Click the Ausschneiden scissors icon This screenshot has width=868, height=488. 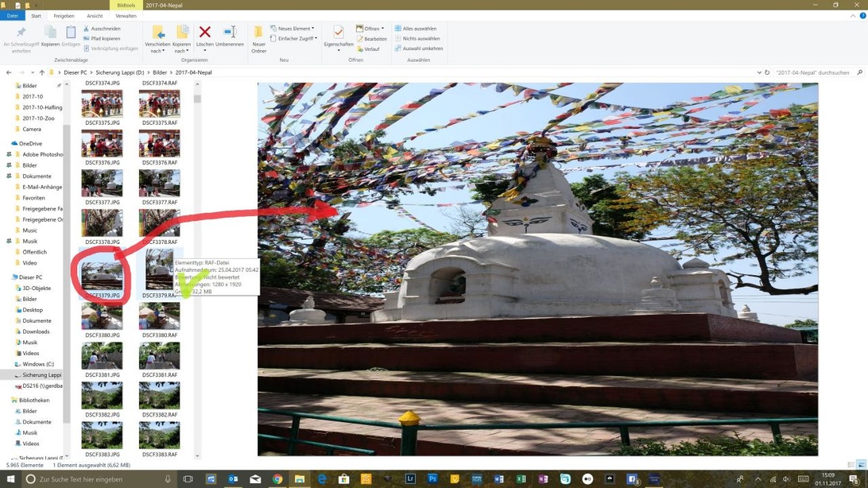pyautogui.click(x=87, y=29)
